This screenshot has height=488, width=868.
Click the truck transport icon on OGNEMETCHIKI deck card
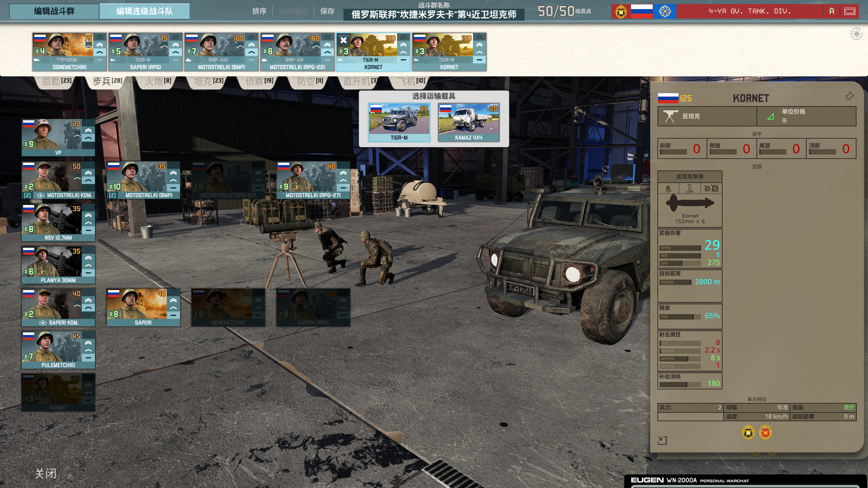click(x=37, y=60)
